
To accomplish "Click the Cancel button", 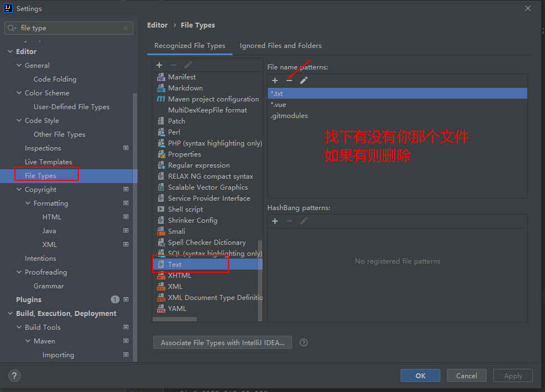I will (466, 375).
